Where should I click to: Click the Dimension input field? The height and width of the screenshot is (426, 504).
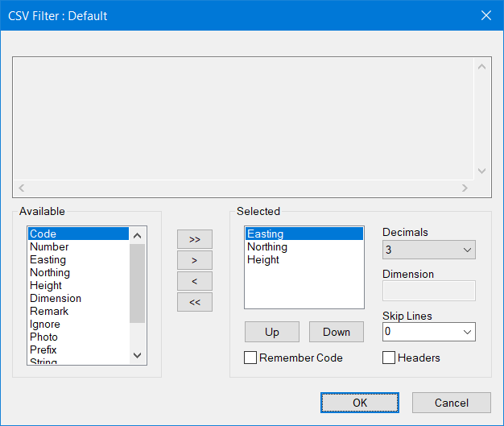click(x=429, y=291)
